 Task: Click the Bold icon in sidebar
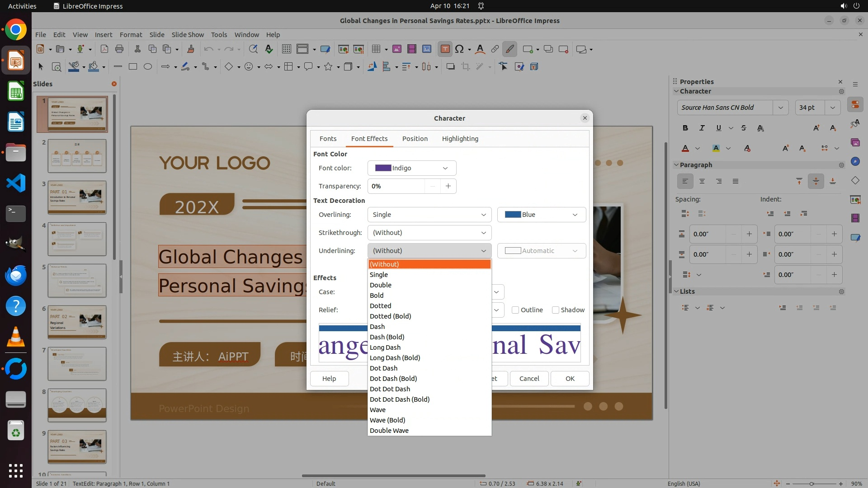coord(685,128)
